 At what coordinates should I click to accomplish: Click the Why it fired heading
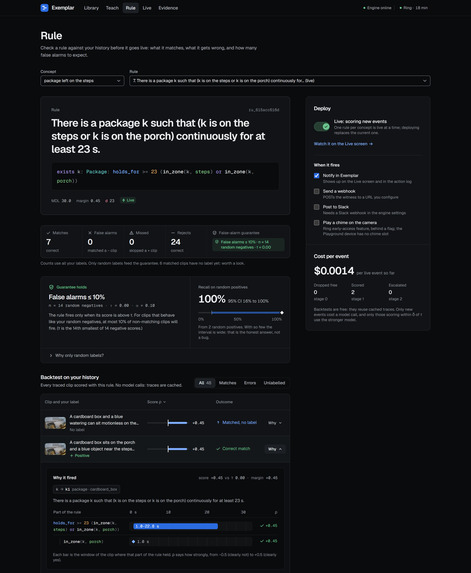coord(65,478)
